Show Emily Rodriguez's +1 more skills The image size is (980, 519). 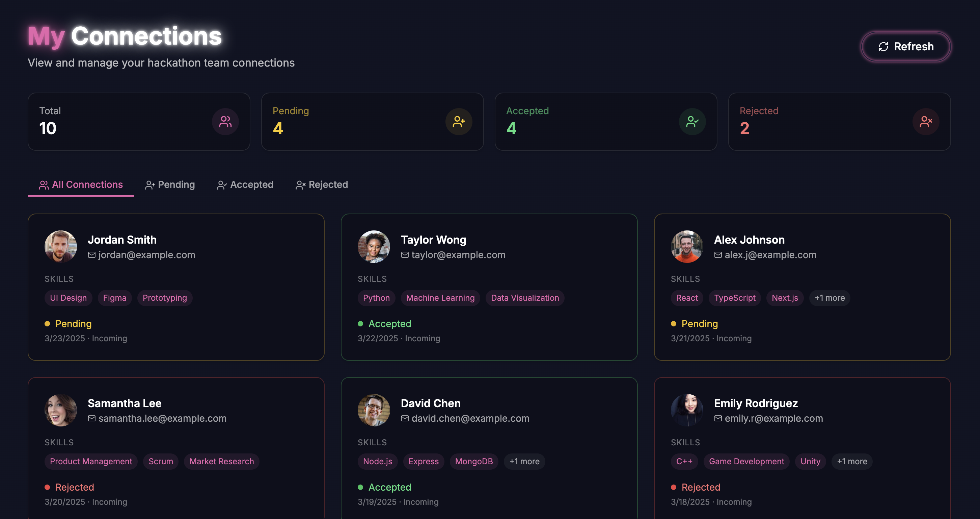pos(852,462)
